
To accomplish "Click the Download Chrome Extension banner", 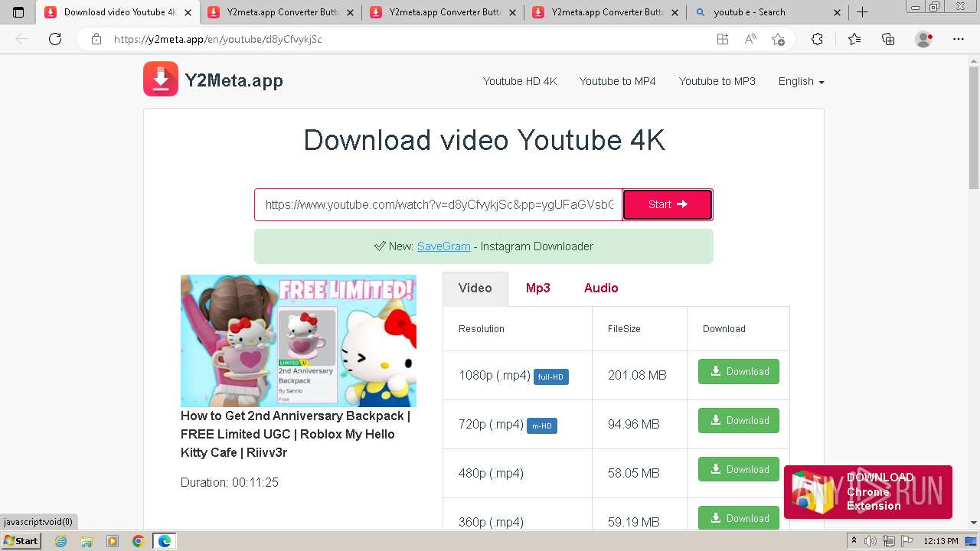I will coord(868,492).
